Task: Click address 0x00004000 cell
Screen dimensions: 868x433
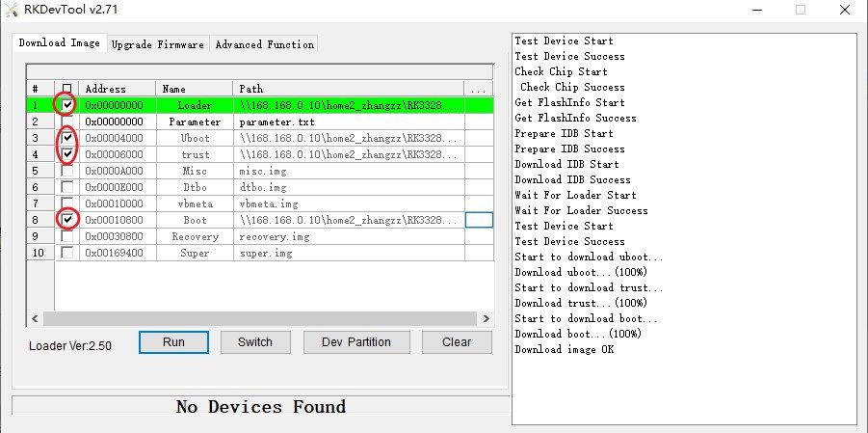Action: 118,138
